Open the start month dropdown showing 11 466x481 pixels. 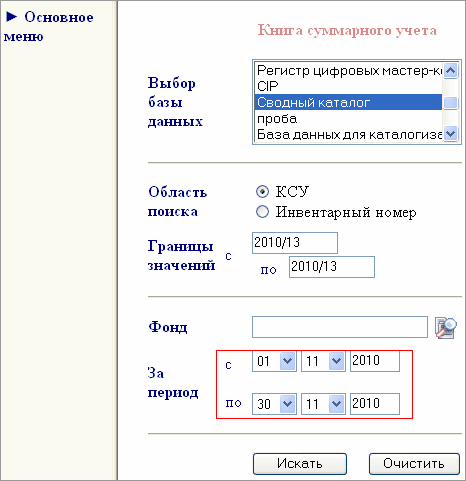point(323,361)
